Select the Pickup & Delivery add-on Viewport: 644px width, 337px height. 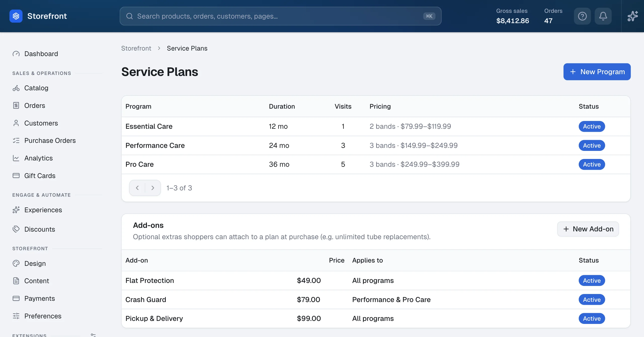point(376,319)
